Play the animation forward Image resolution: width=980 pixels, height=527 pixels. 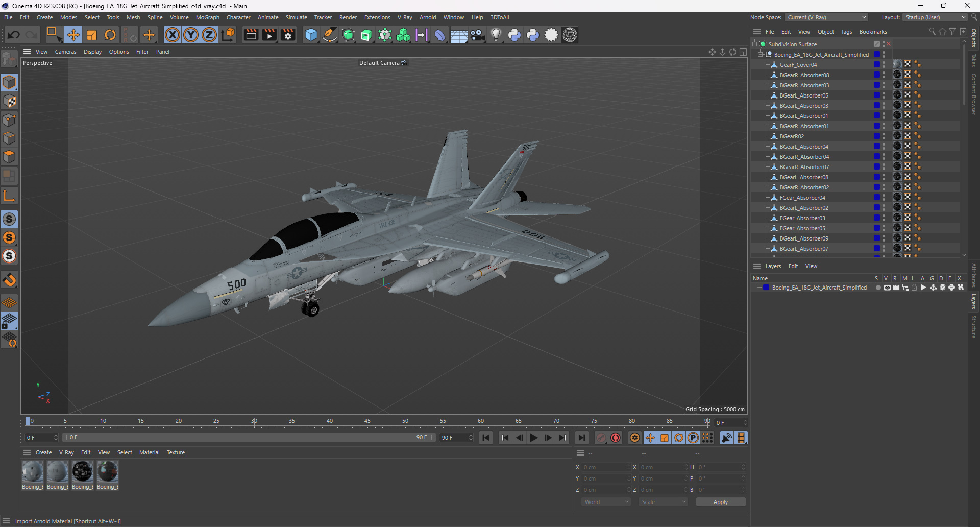click(x=533, y=438)
